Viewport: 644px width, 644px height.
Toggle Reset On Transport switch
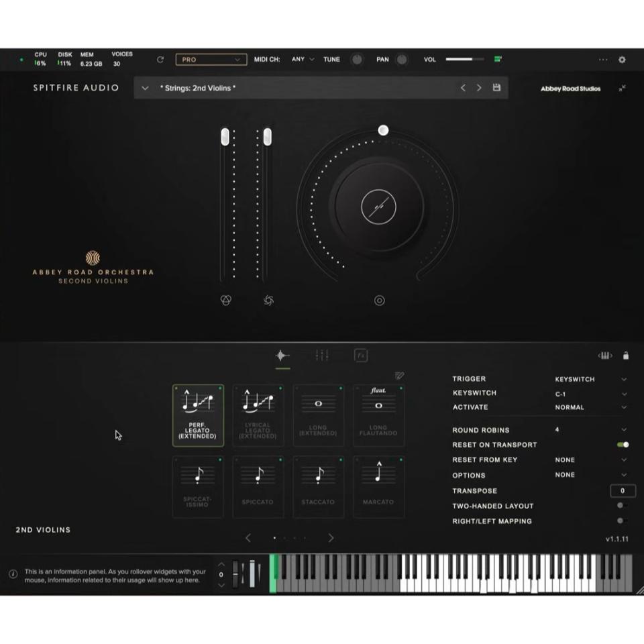click(623, 445)
